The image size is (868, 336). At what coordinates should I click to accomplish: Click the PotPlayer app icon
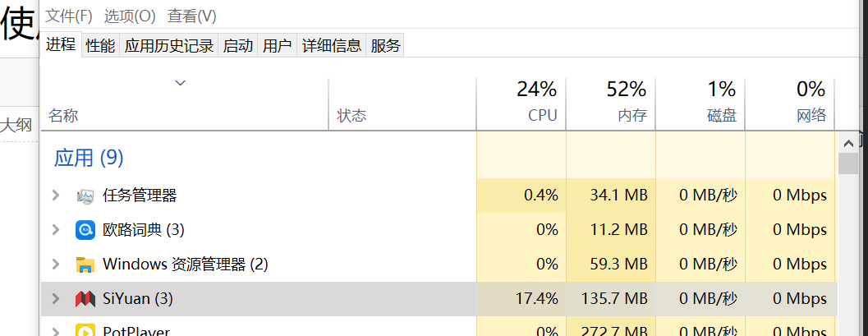[x=85, y=331]
